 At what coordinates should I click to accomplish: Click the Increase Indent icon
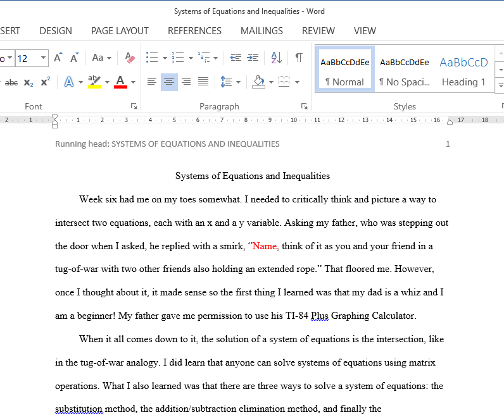[x=253, y=58]
